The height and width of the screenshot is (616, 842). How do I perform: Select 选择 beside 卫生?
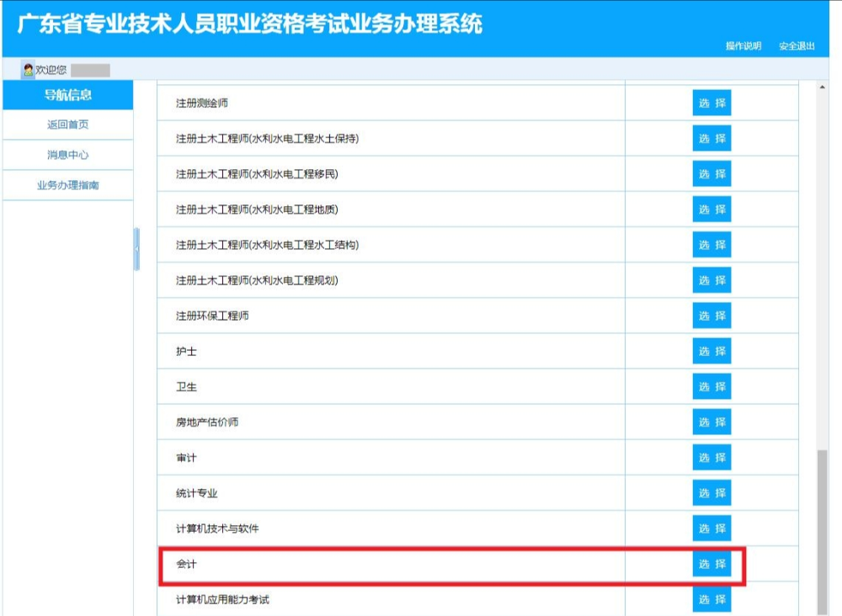coord(712,386)
